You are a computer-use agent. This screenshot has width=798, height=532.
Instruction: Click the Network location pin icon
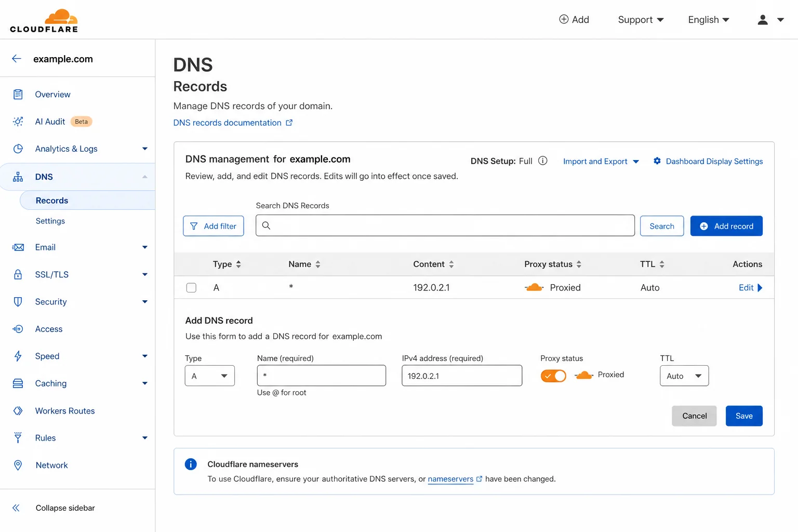18,465
